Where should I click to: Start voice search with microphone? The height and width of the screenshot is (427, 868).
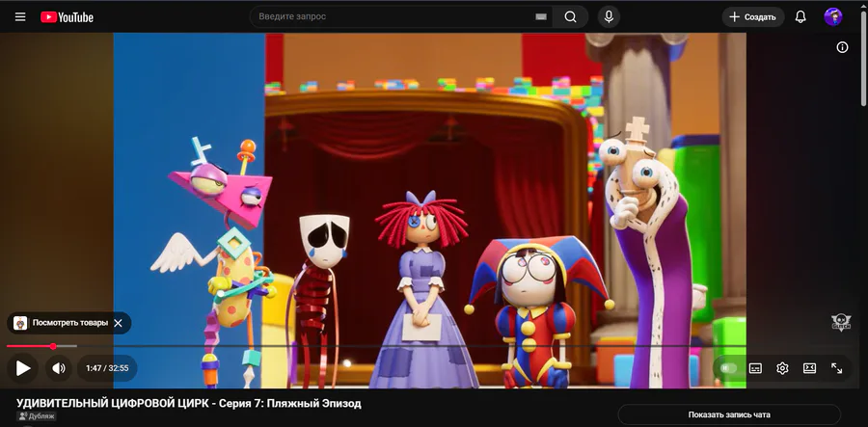pyautogui.click(x=609, y=16)
